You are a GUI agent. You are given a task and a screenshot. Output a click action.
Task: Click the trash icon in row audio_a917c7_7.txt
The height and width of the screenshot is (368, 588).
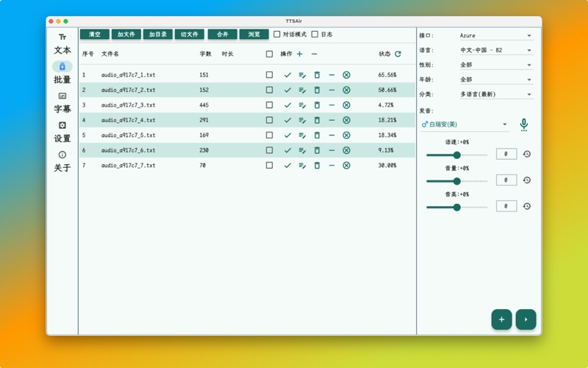(317, 165)
